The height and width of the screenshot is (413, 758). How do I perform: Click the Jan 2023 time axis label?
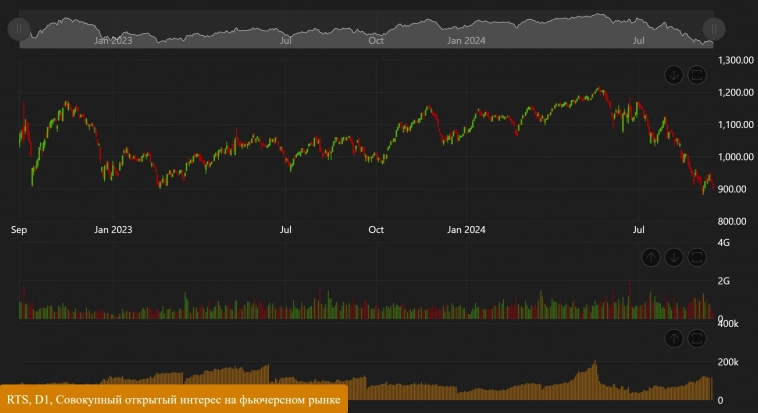point(113,230)
